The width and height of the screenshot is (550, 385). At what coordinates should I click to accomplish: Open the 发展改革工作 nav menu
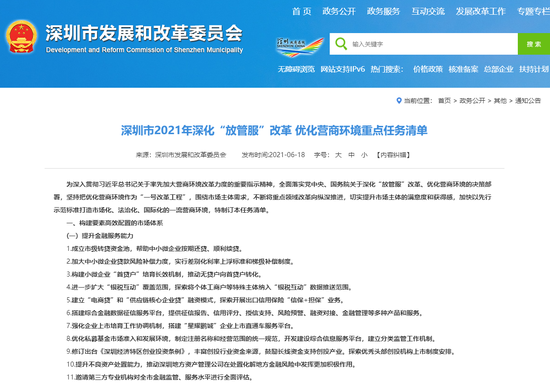(x=481, y=11)
